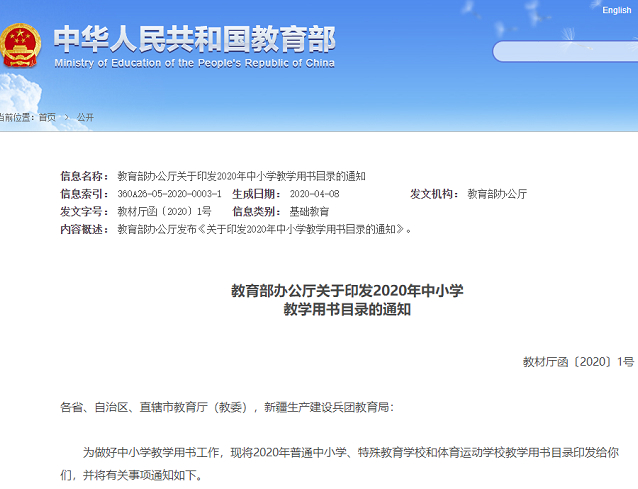Viewport: 638px width, 489px height.
Task: Click the 发文字号 label
Action: click(x=84, y=212)
